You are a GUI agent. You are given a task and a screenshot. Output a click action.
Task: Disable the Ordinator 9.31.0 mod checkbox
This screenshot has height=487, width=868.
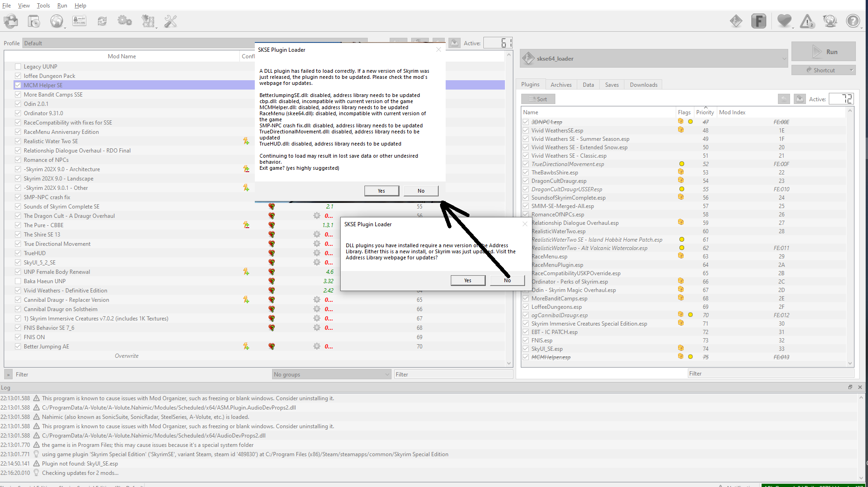pos(18,113)
